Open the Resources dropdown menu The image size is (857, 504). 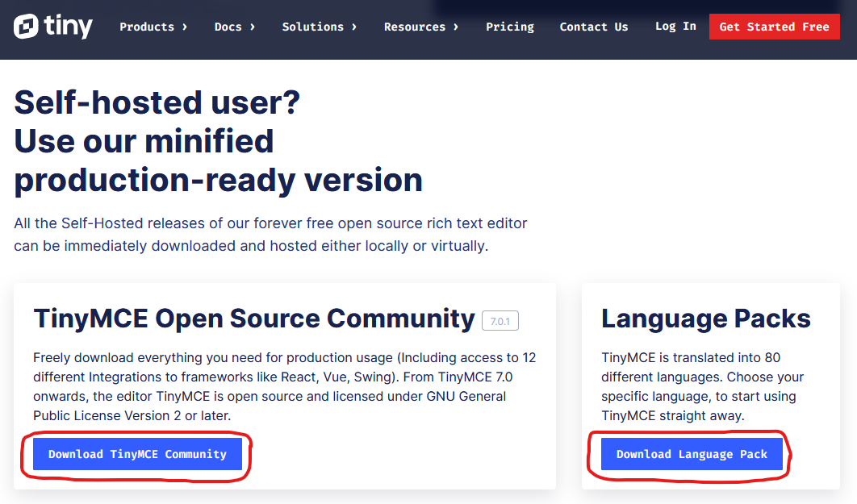tap(414, 27)
